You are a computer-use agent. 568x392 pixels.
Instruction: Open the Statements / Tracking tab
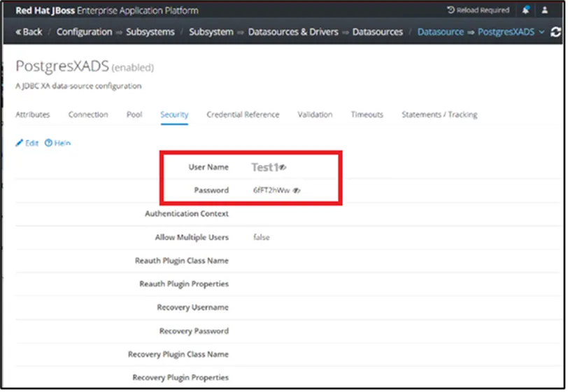[x=439, y=115]
